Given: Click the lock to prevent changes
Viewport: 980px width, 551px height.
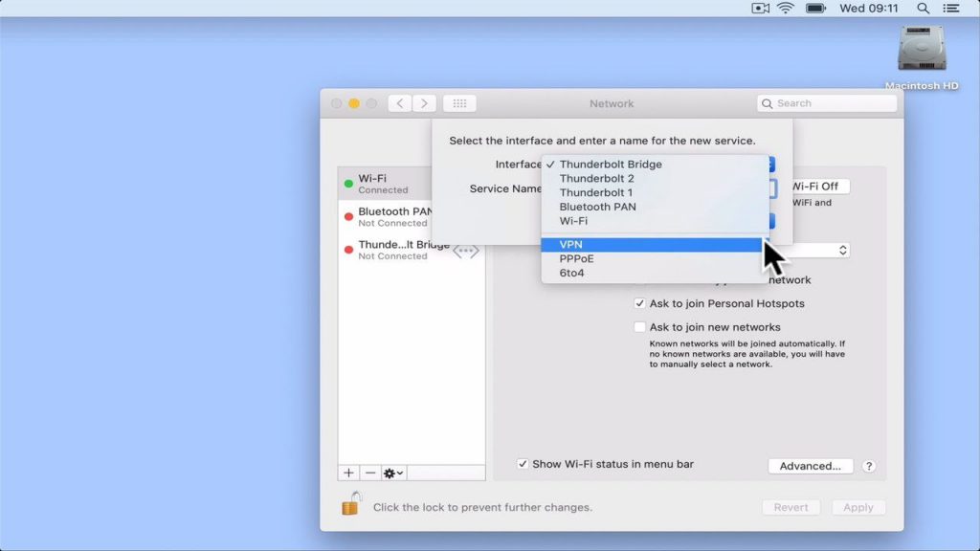Looking at the screenshot, I should (x=351, y=503).
